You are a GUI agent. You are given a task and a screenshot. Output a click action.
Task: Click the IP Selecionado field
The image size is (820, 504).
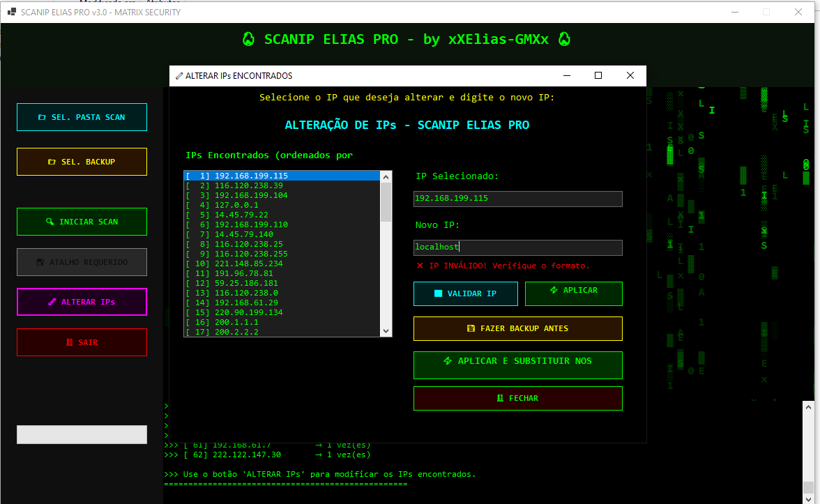click(x=517, y=199)
